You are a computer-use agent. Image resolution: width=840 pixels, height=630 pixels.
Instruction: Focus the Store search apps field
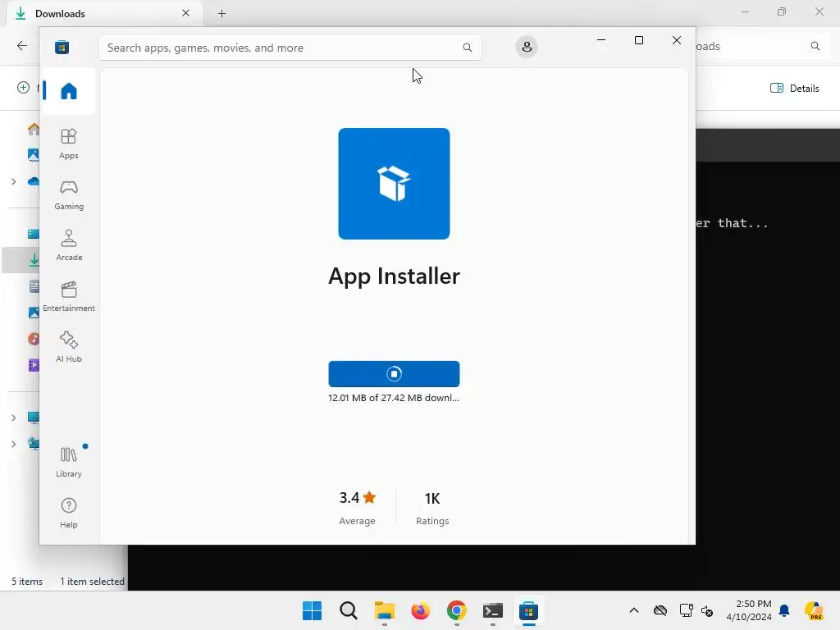point(290,48)
